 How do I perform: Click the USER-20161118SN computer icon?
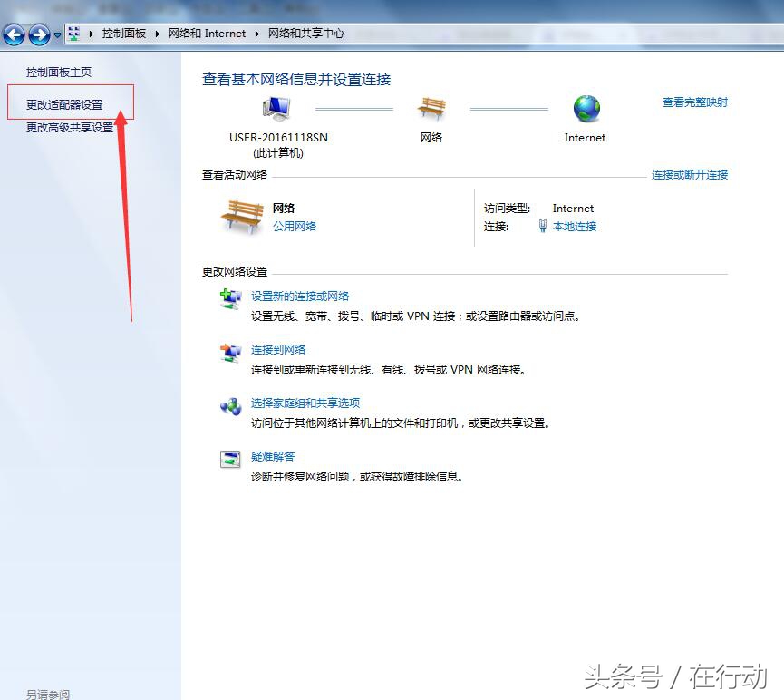tap(276, 106)
